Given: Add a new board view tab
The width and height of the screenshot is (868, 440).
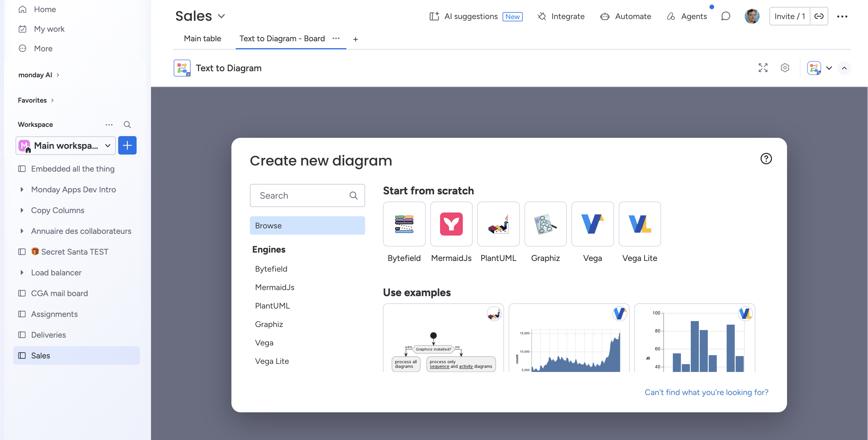Looking at the screenshot, I should tap(356, 39).
